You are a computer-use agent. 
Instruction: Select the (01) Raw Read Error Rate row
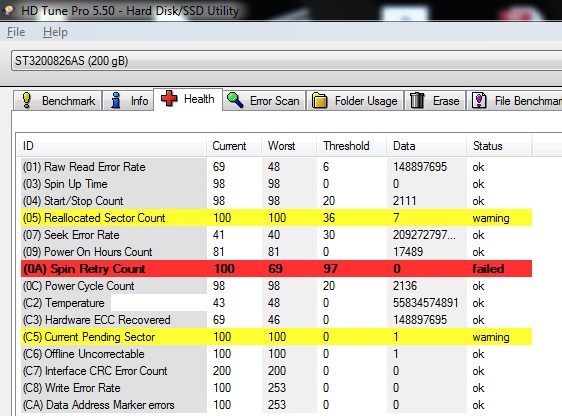pyautogui.click(x=276, y=167)
